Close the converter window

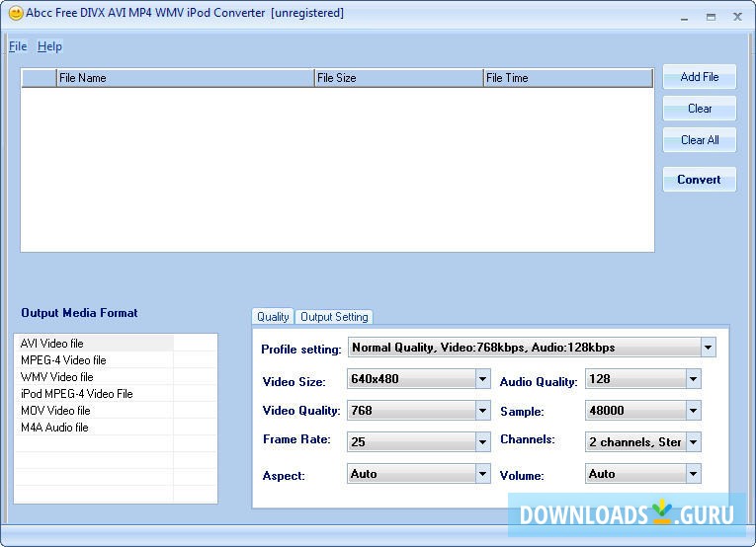click(x=737, y=17)
